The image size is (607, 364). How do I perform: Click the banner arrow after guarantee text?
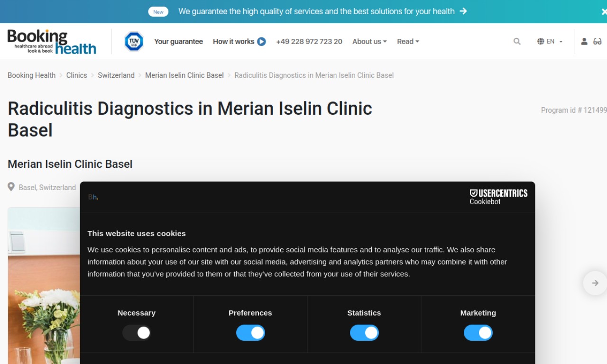pyautogui.click(x=463, y=11)
